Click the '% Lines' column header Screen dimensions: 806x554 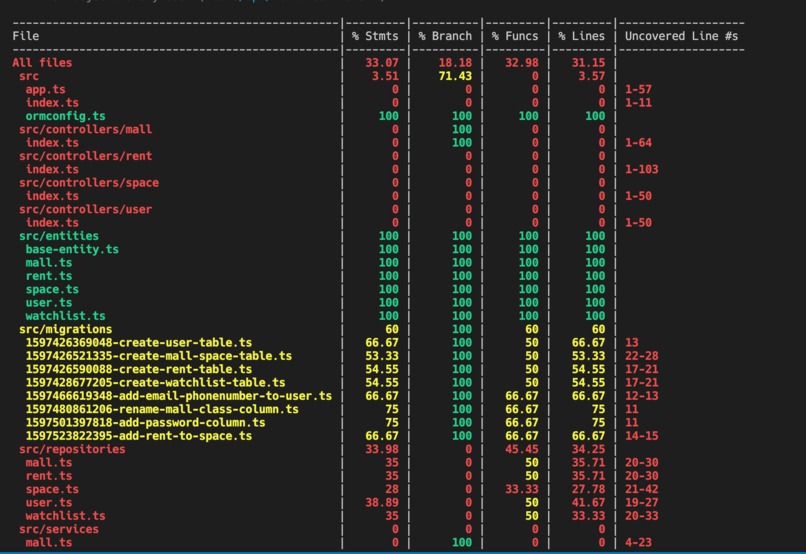[x=581, y=36]
